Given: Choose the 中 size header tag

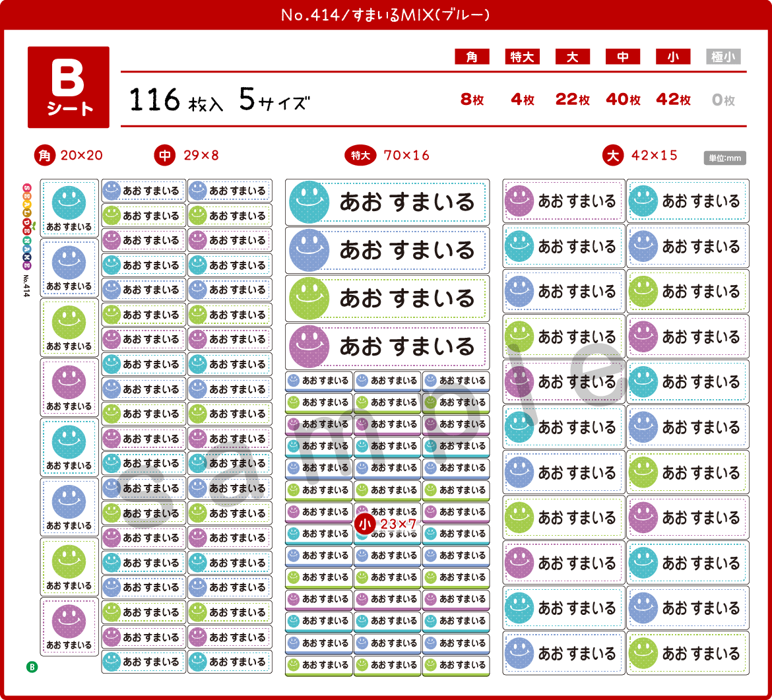Looking at the screenshot, I should [623, 57].
